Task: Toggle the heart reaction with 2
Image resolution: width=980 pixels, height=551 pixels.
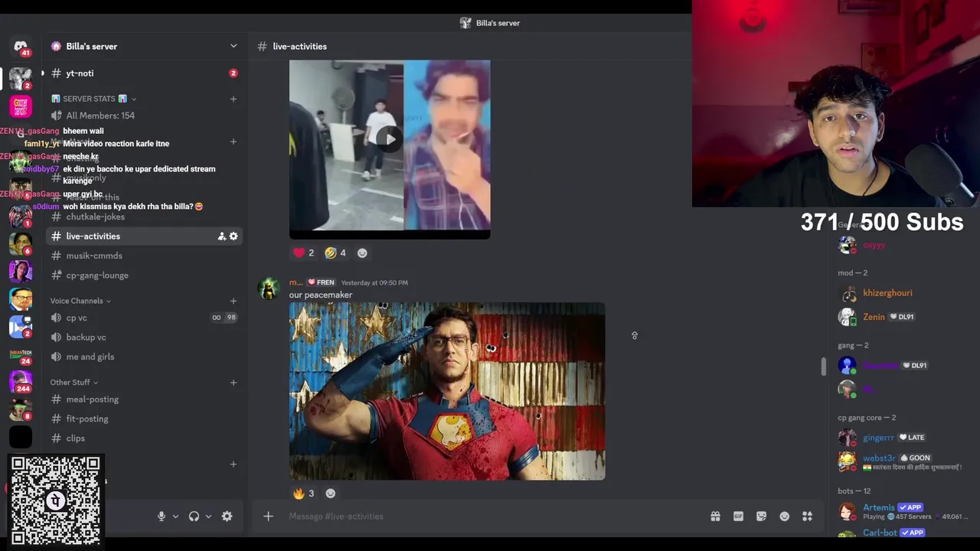Action: click(303, 253)
